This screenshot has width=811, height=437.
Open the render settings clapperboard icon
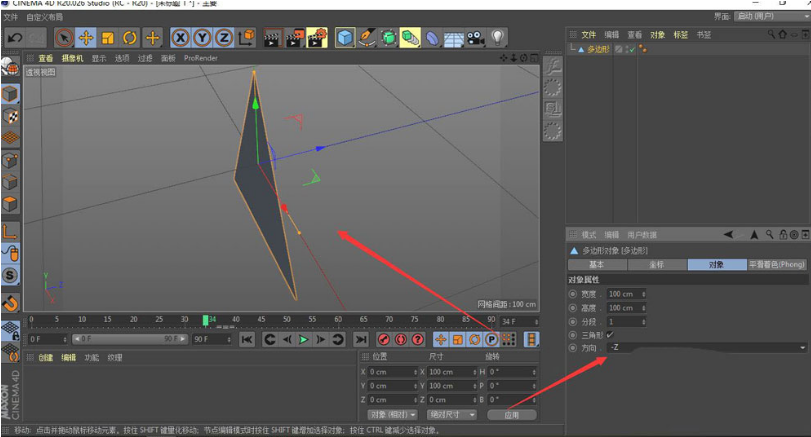coord(317,38)
